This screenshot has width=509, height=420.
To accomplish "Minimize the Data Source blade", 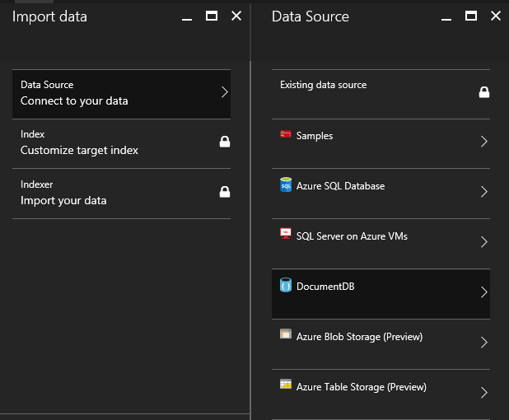I will 446,20.
